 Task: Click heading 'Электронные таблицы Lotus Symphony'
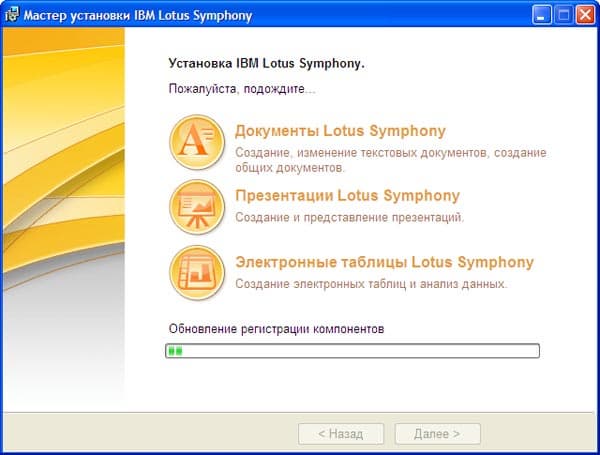385,263
